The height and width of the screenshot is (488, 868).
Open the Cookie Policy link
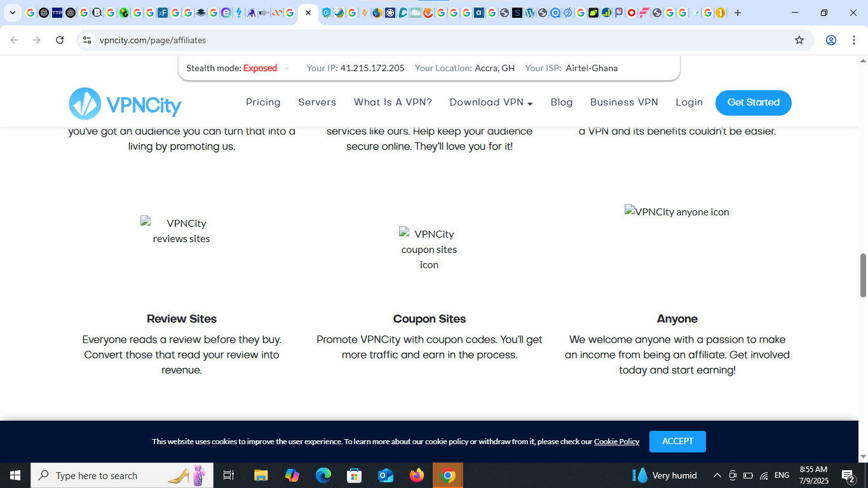(x=616, y=442)
